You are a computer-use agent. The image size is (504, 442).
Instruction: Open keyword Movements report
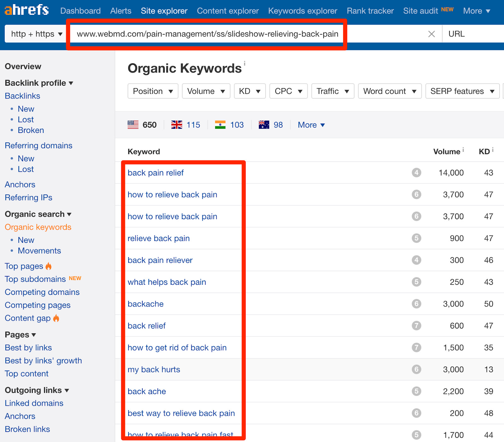(x=39, y=251)
